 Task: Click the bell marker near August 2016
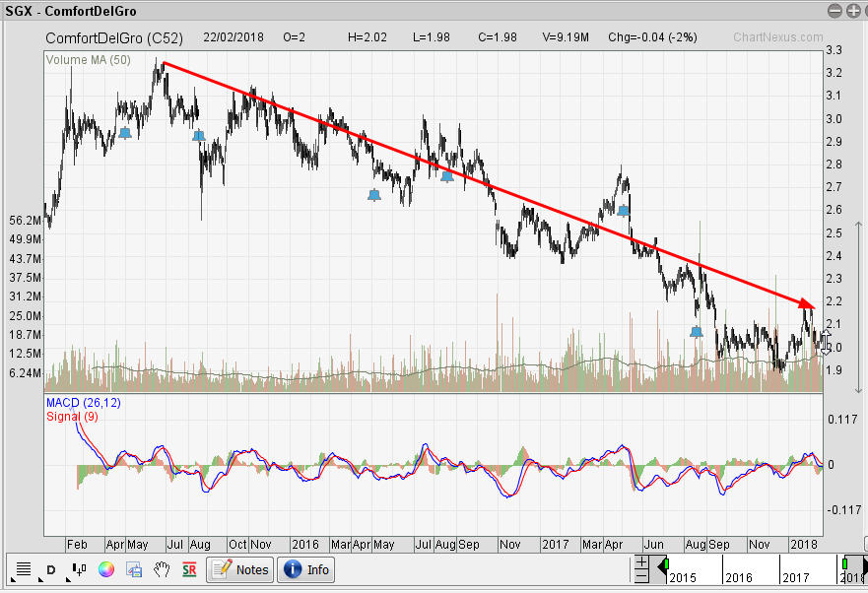[x=447, y=176]
